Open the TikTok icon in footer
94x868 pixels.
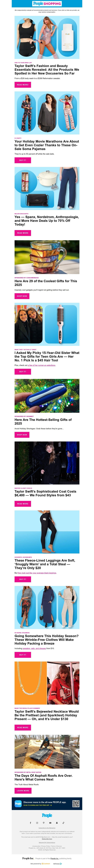(x=63, y=823)
